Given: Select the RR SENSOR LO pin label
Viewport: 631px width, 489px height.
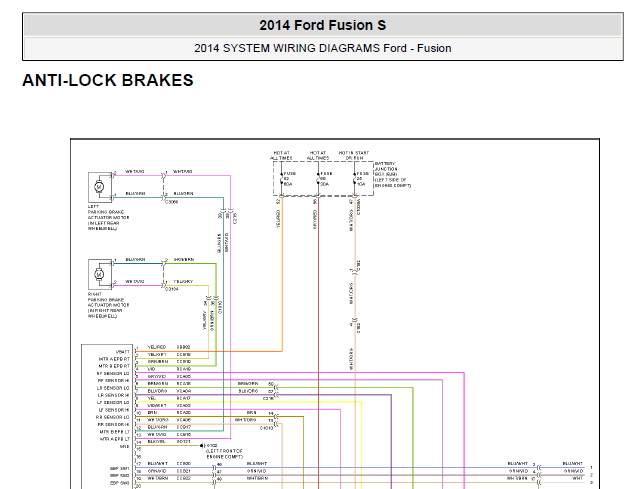Looking at the screenshot, I should coord(113,417).
